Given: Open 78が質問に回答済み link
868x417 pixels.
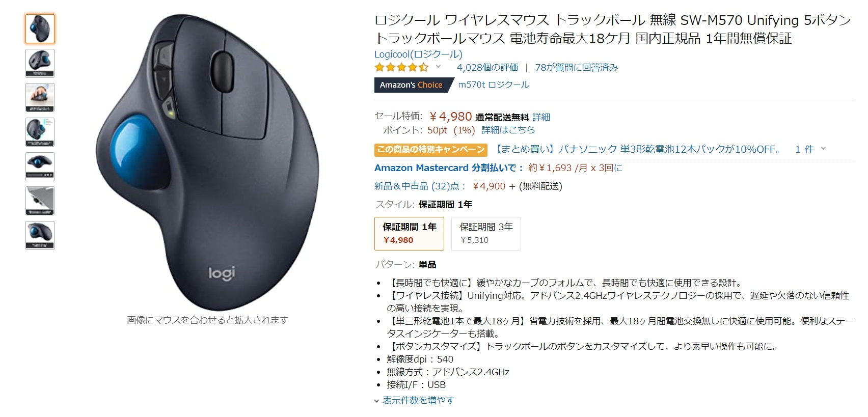Looking at the screenshot, I should [576, 68].
